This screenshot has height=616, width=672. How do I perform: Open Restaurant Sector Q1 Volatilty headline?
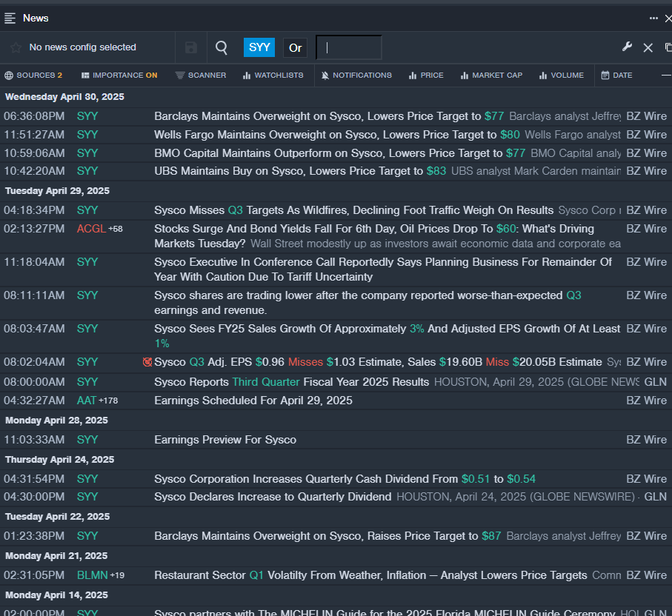click(x=370, y=575)
